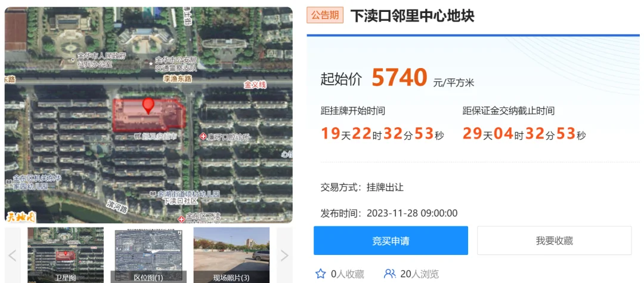644x283 pixels.
Task: Click the star favorites icon
Action: [320, 273]
